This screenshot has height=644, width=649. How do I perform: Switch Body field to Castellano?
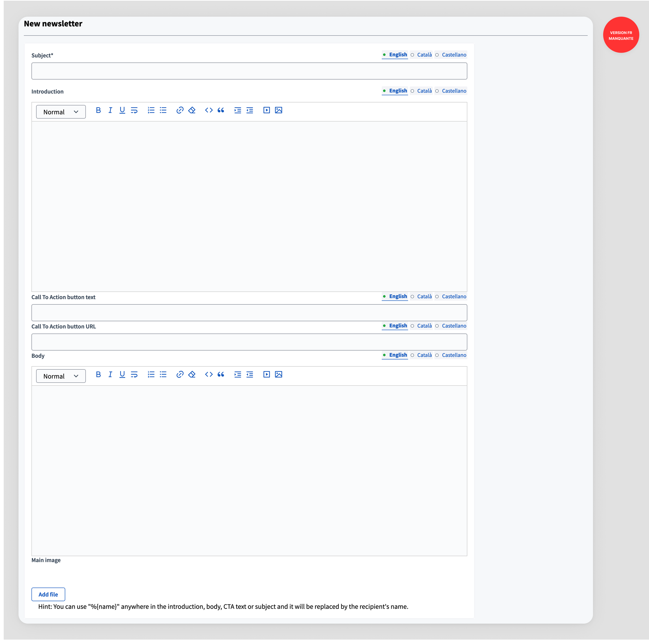coord(451,355)
